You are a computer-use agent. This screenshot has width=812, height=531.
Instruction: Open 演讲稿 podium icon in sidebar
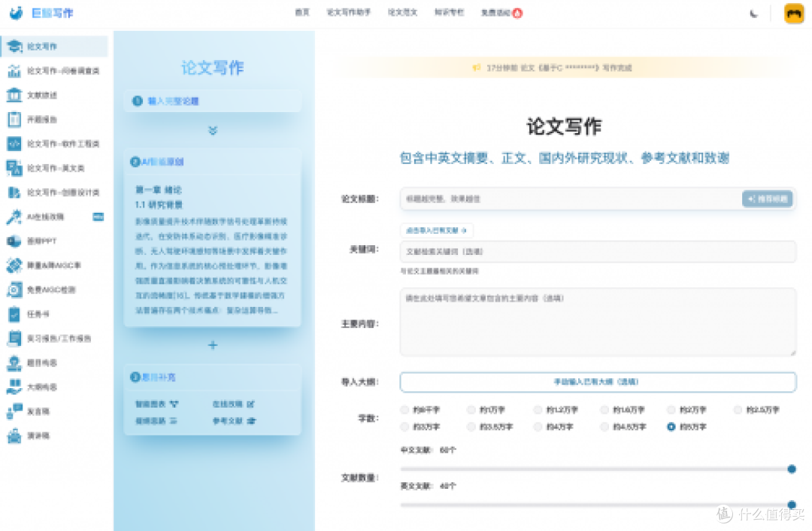coord(14,435)
